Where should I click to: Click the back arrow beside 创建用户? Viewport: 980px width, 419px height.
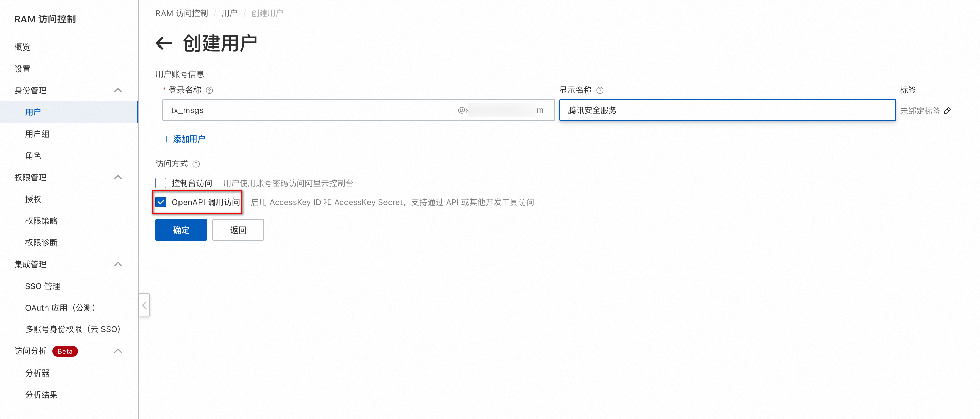(164, 43)
